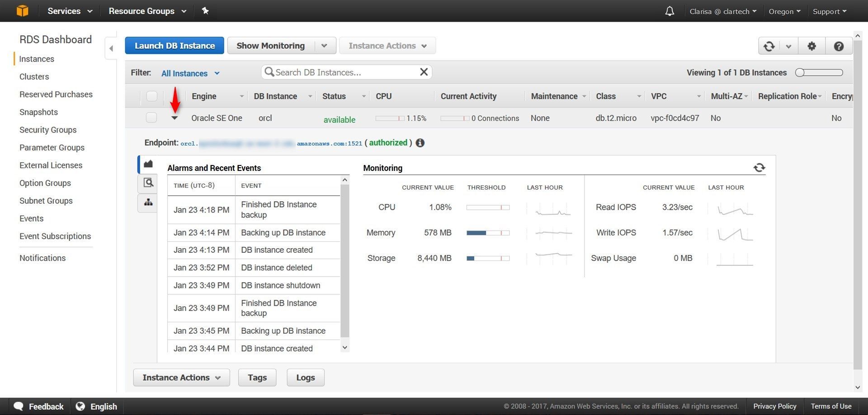
Task: Open External Licenses in sidebar
Action: [51, 165]
